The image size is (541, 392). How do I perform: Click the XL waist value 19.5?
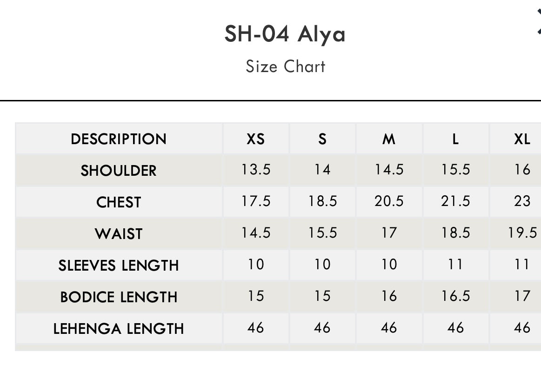(522, 233)
